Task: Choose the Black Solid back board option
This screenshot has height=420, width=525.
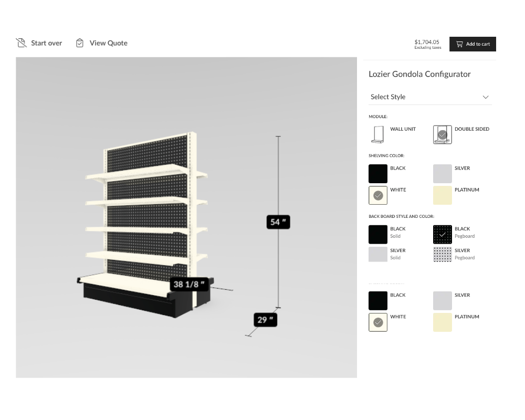Action: 377,234
